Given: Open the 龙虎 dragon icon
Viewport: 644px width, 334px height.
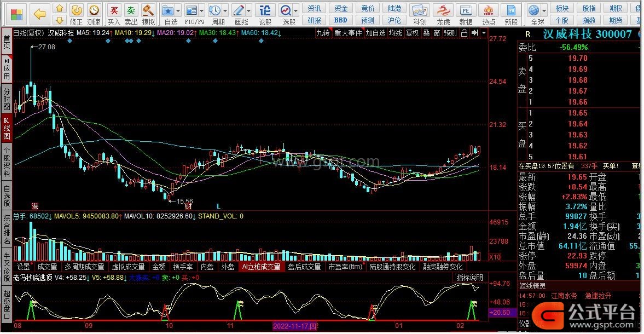Looking at the screenshot, I should point(443,10).
